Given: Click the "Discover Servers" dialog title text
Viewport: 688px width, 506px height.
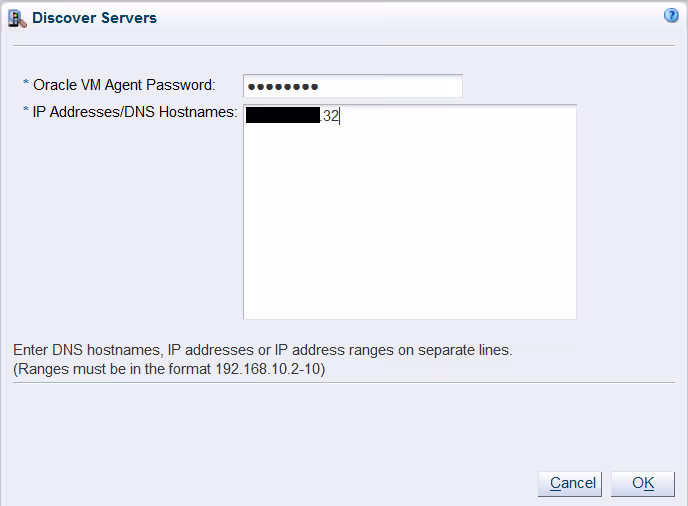Looking at the screenshot, I should [94, 18].
